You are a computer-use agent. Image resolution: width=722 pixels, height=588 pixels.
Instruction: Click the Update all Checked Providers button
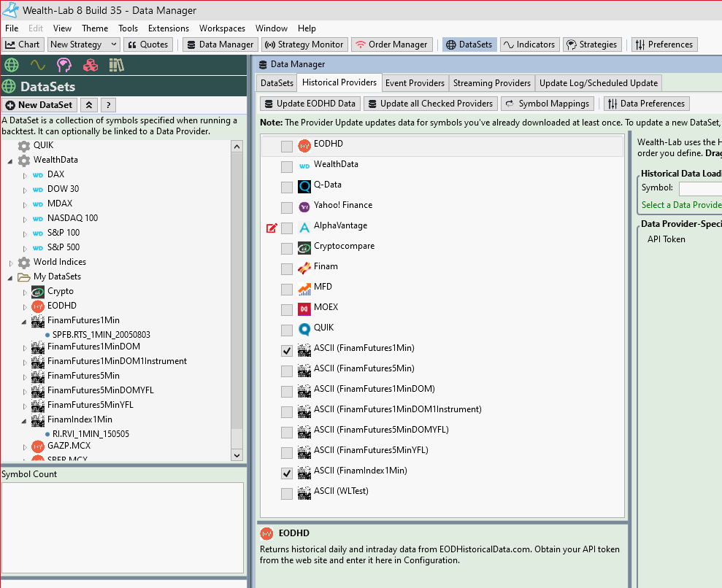431,104
